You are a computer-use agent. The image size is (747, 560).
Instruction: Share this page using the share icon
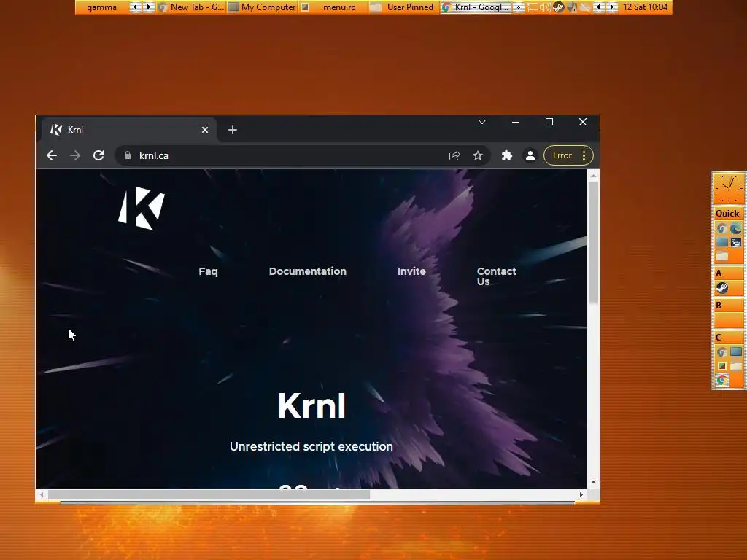tap(454, 155)
